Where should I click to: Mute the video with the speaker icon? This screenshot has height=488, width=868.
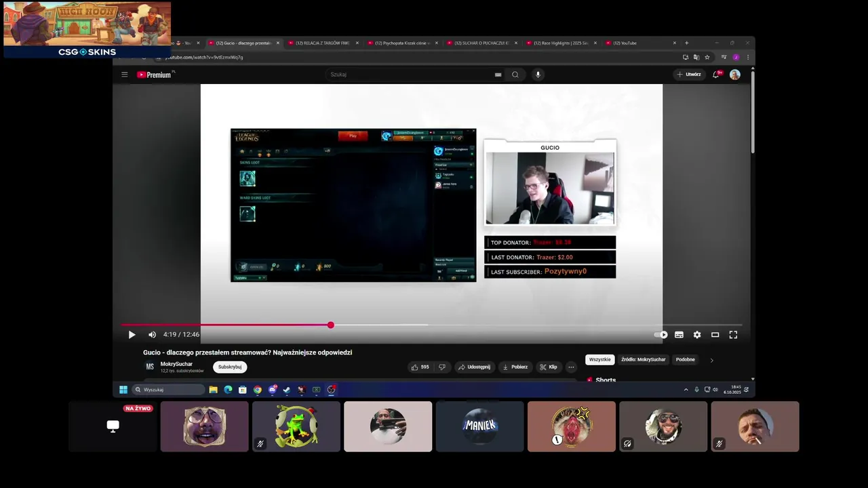click(x=152, y=335)
